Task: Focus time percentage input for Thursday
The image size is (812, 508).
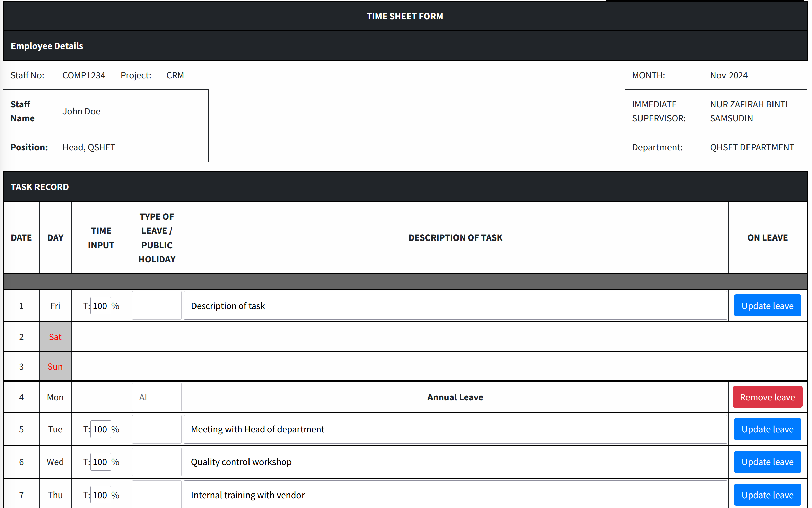Action: click(x=101, y=495)
